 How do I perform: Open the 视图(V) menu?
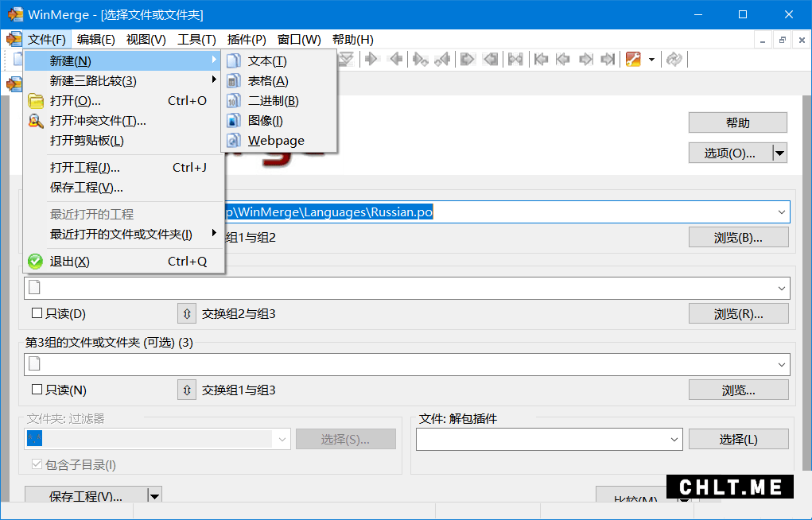[146, 40]
